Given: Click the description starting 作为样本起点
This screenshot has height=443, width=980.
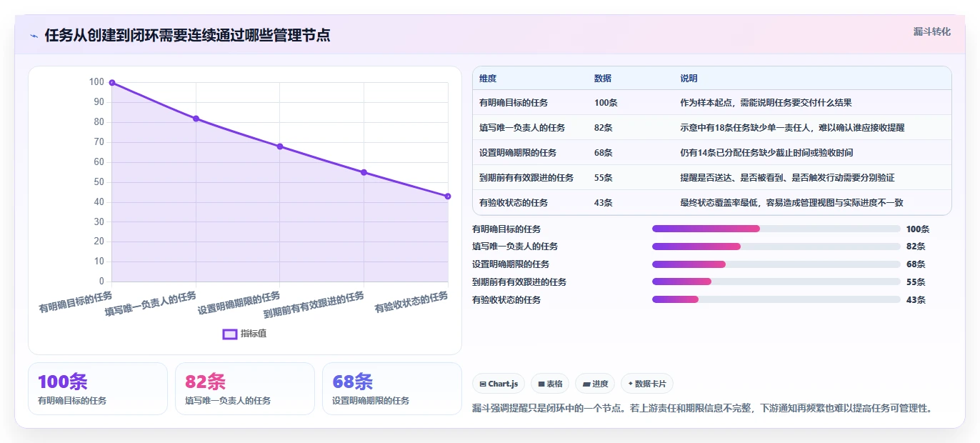Looking at the screenshot, I should (766, 103).
